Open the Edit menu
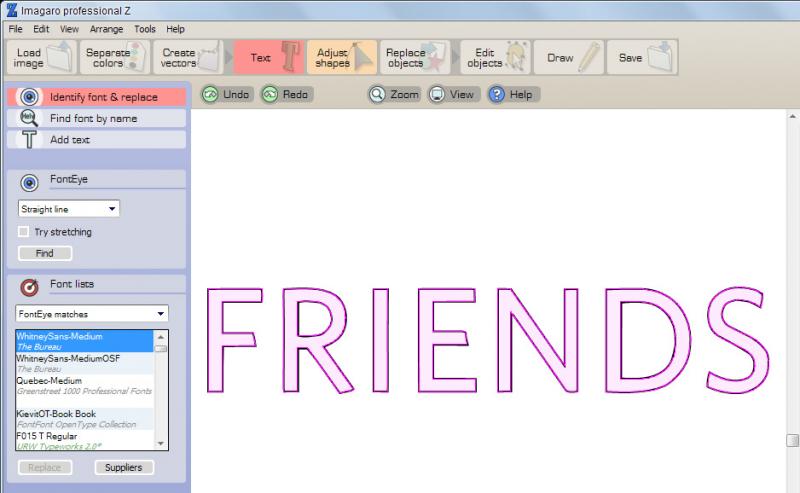The image size is (800, 493). (x=41, y=29)
